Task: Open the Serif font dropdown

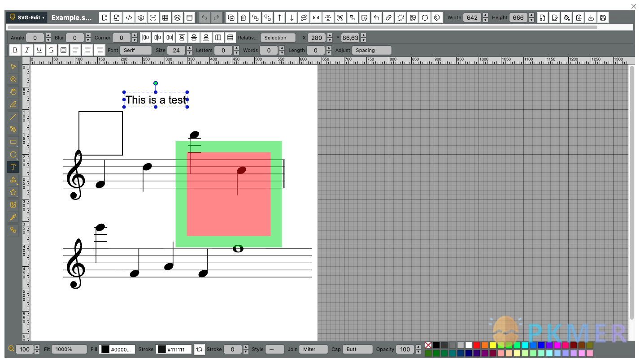Action: point(136,50)
